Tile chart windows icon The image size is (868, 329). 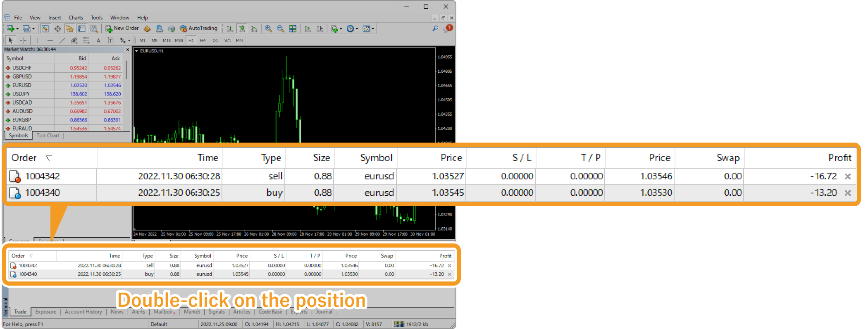(x=293, y=29)
